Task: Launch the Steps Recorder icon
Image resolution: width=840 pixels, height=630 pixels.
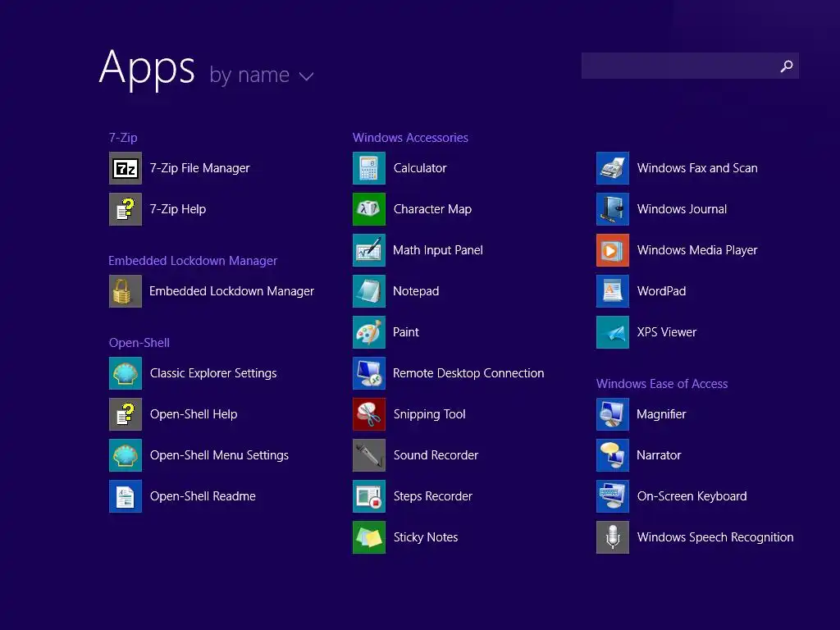Action: click(369, 496)
